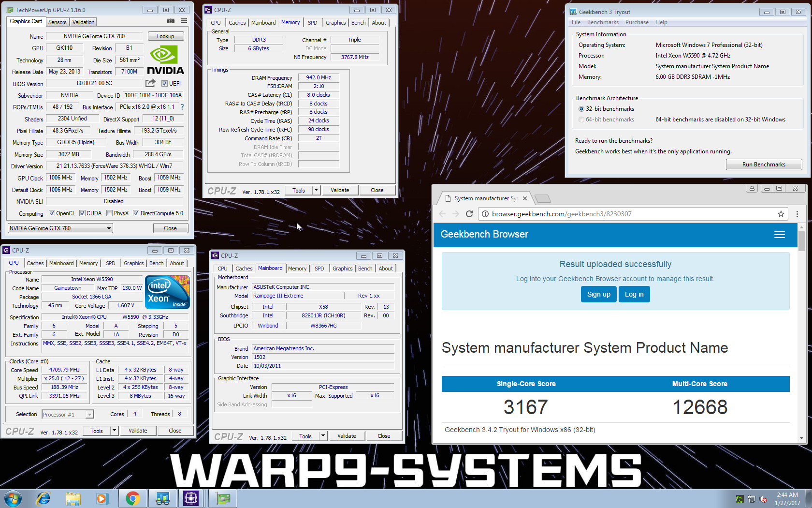The image size is (812, 508).
Task: Click the NVIDIA tray icon
Action: [x=739, y=499]
